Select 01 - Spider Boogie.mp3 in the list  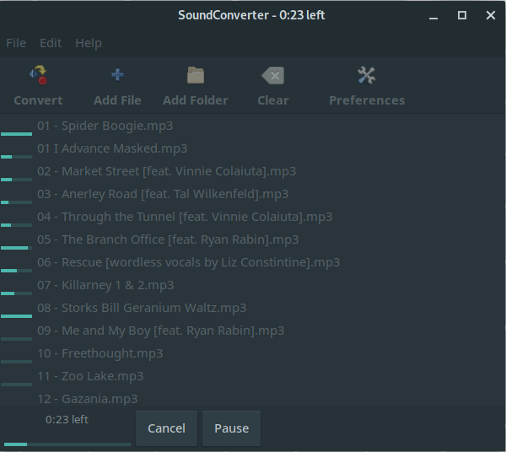pyautogui.click(x=252, y=126)
